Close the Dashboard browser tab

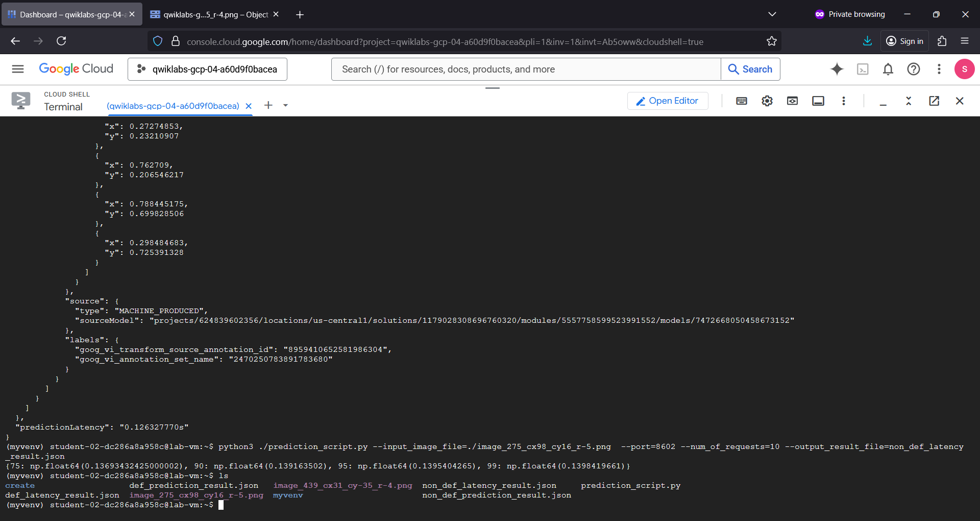132,14
